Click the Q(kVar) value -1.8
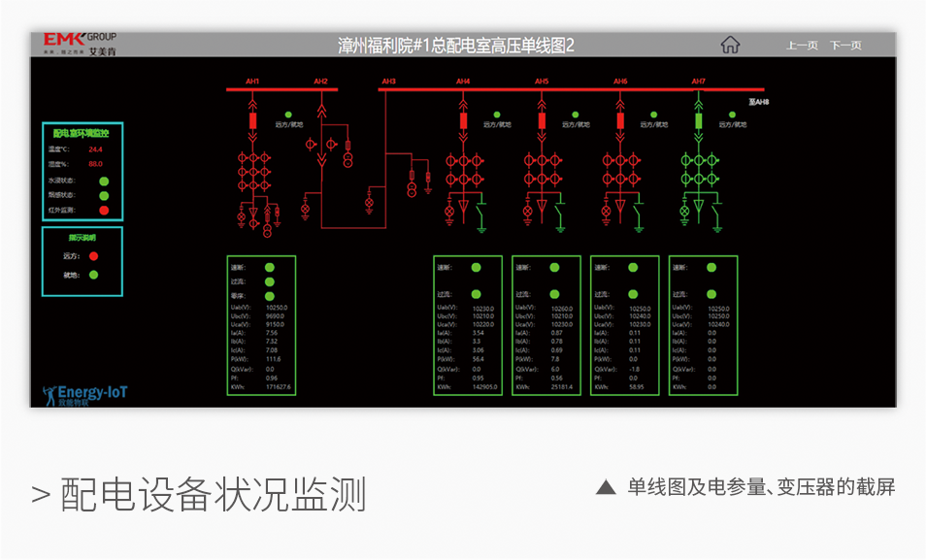926x560 pixels. [x=634, y=369]
